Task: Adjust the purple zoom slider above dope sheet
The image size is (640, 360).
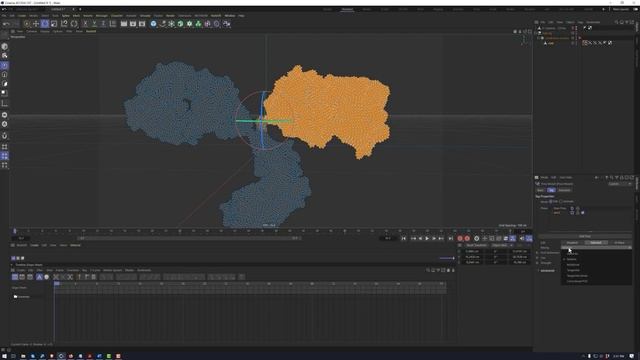Action: click(x=447, y=258)
